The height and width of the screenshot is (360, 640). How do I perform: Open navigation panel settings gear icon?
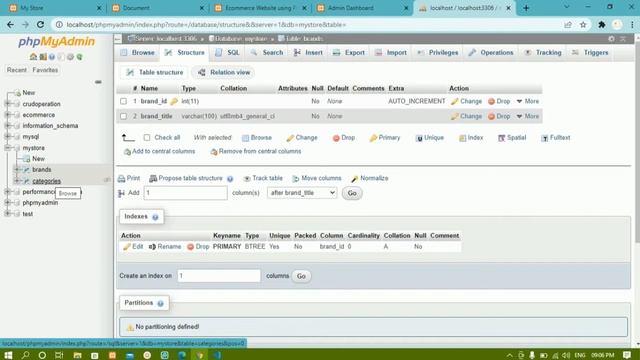pyautogui.click(x=70, y=57)
